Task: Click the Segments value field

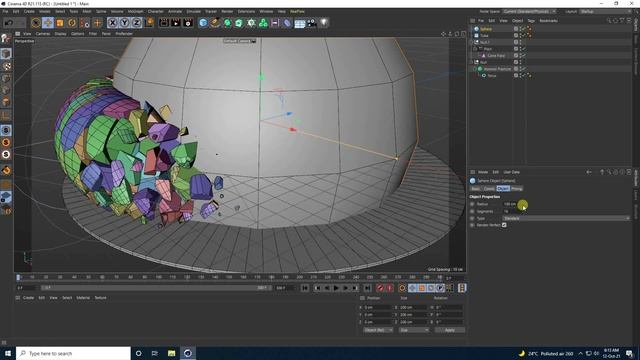Action: tap(510, 211)
